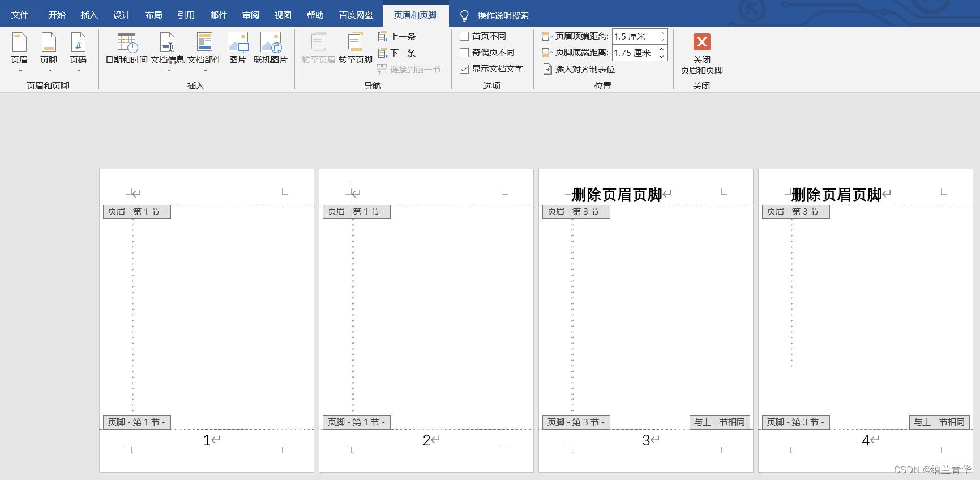Expand the 文档信息 dropdown arrow
The height and width of the screenshot is (480, 980).
[168, 71]
